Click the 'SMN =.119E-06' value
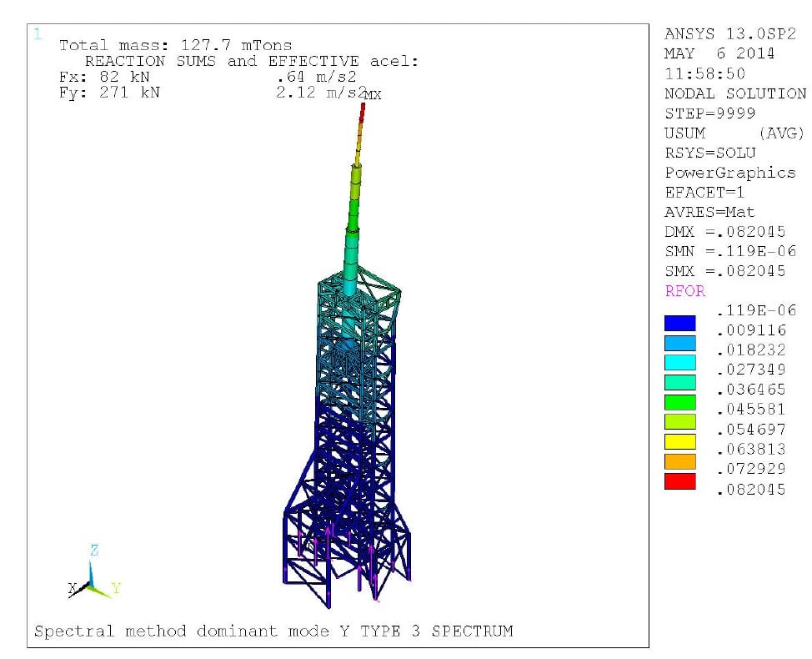This screenshot has height=659, width=812. point(730,251)
